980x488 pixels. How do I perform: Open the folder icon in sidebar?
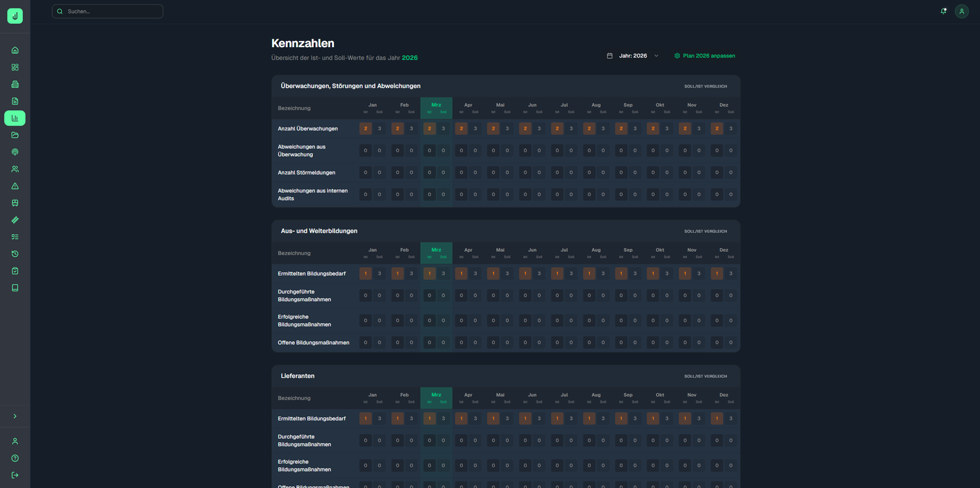pos(15,135)
